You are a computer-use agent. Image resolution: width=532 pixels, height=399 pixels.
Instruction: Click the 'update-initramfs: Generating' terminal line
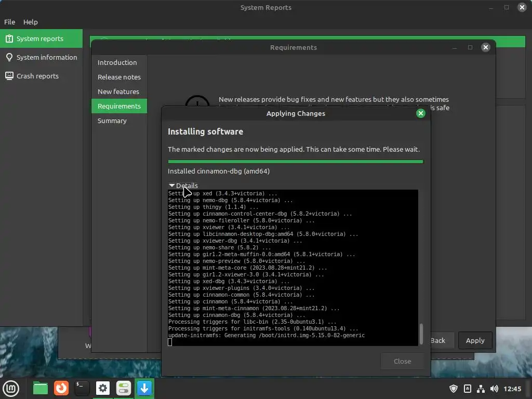point(267,335)
